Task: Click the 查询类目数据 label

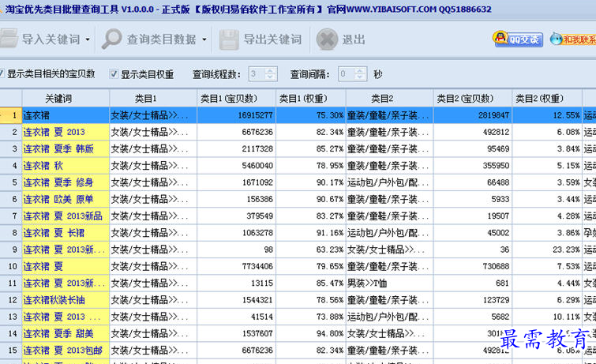Action: [162, 39]
